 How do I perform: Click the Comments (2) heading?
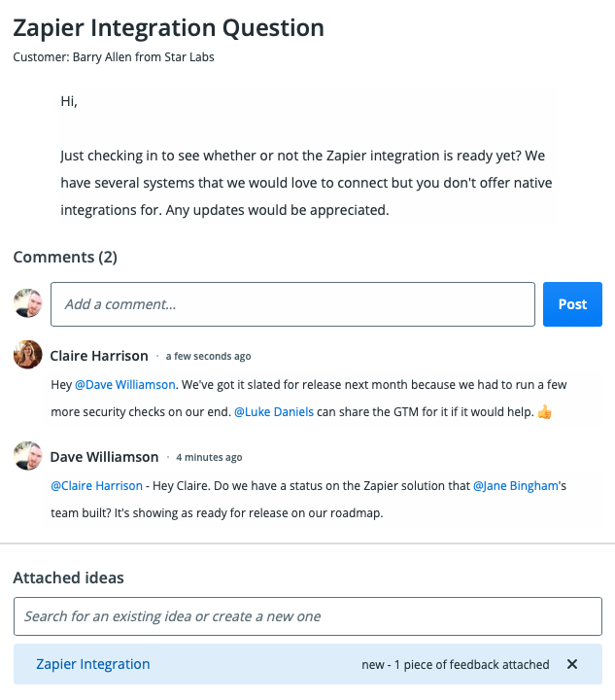pyautogui.click(x=65, y=258)
